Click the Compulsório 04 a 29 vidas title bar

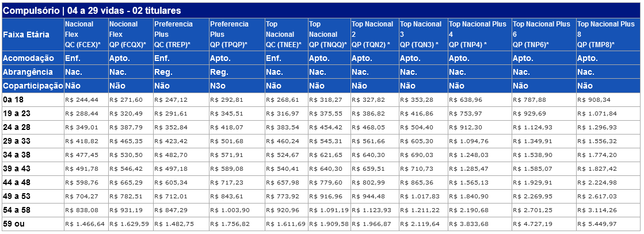click(x=322, y=10)
